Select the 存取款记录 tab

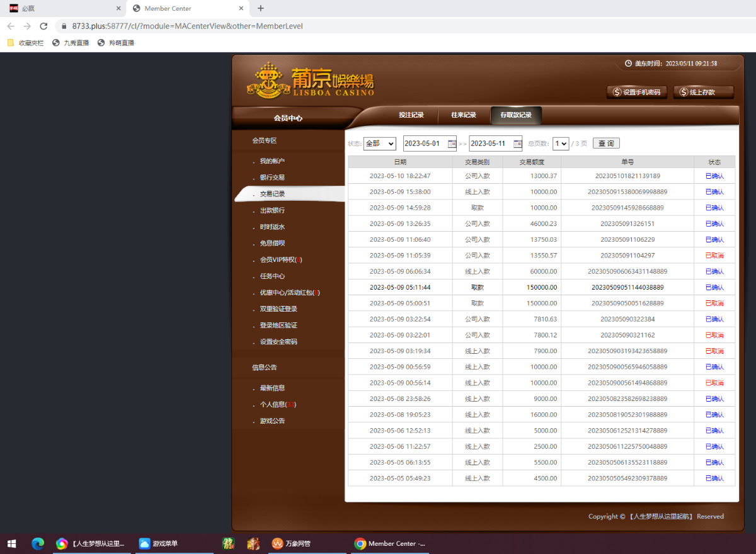click(516, 115)
